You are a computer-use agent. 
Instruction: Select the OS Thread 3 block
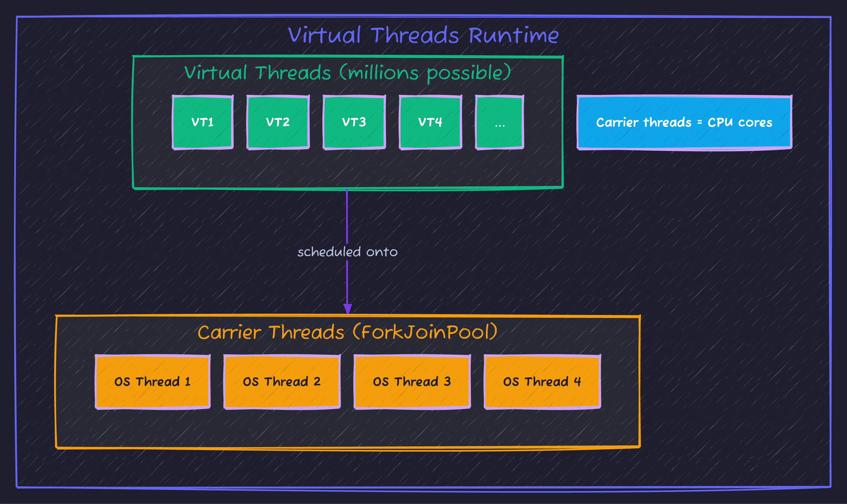[412, 382]
